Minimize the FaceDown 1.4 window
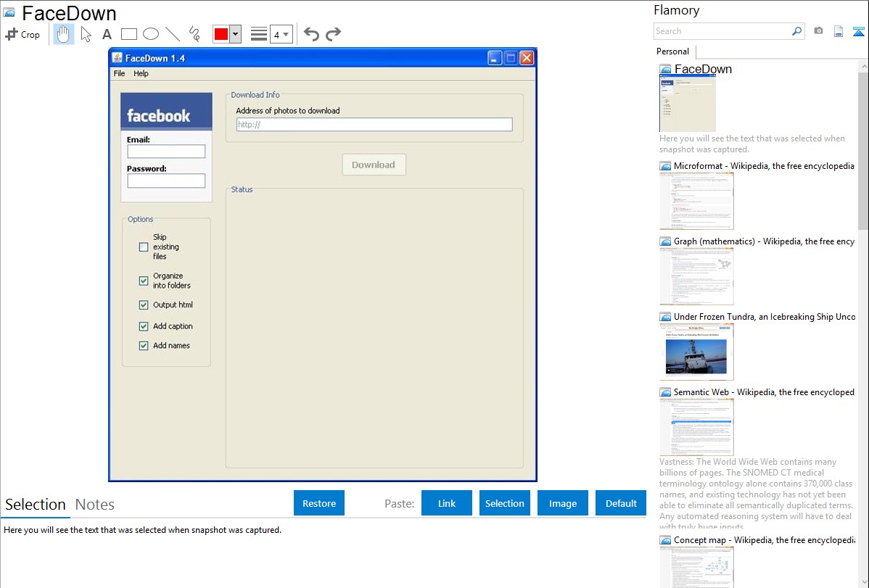Screen dimensions: 869x588 click(x=495, y=57)
